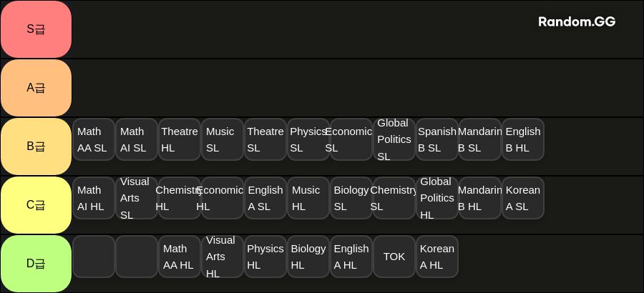Click the Random.GG logo
This screenshot has width=644, height=293.
(x=577, y=21)
